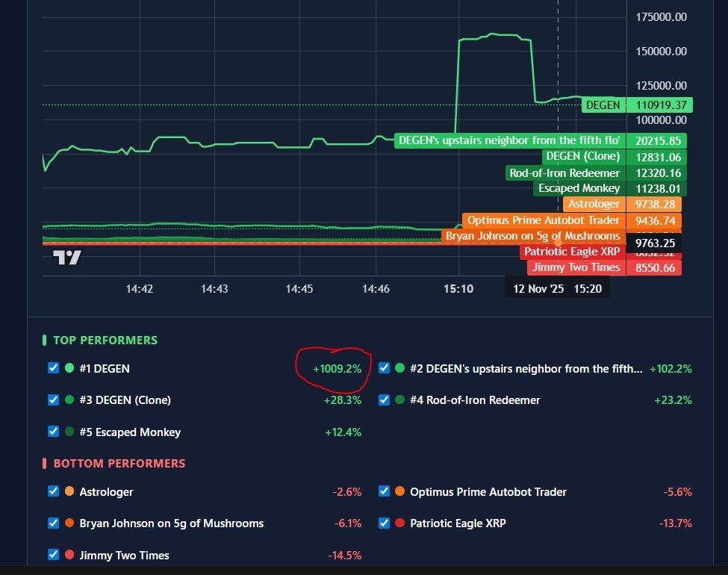The width and height of the screenshot is (728, 575).
Task: Click the BOTTOM PERFORMERS section heading
Action: pyautogui.click(x=119, y=464)
